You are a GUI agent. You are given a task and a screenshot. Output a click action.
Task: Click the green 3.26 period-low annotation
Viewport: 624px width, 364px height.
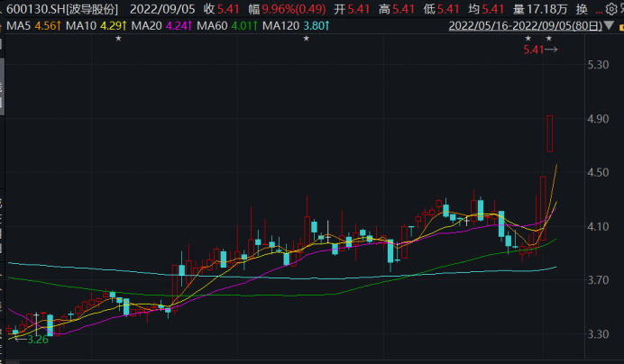click(38, 340)
